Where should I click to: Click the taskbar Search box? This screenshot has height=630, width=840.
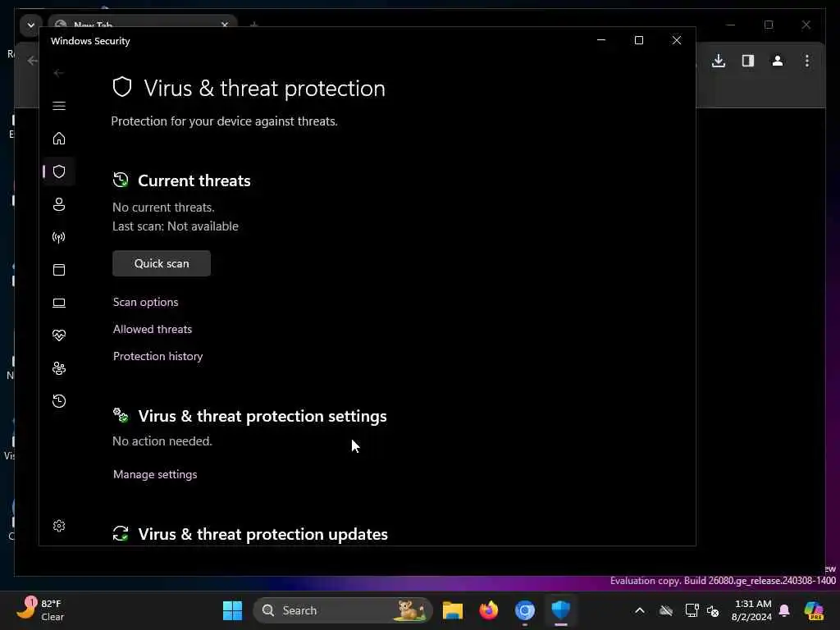click(342, 610)
